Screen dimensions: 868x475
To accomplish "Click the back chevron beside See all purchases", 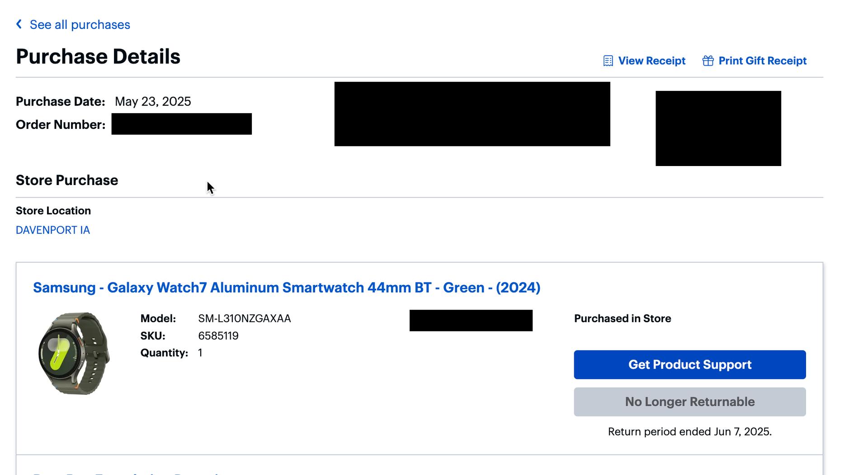I will click(19, 24).
